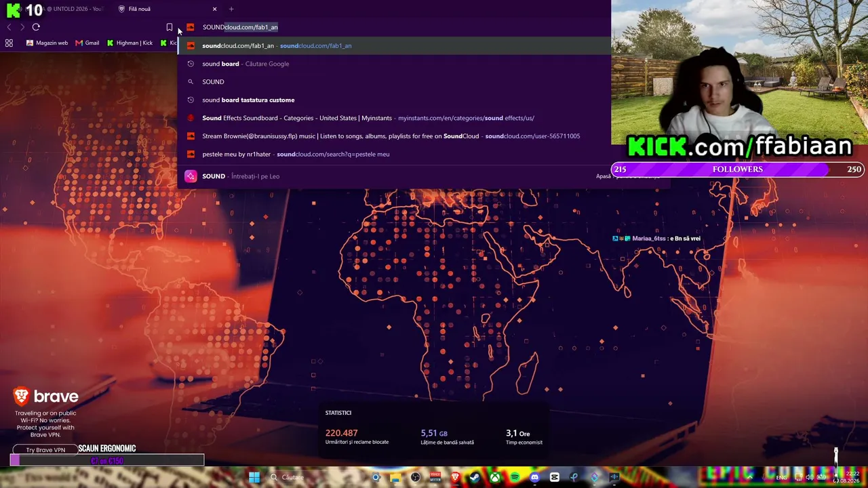The image size is (868, 488).
Task: Open Xbox app from the taskbar
Action: [496, 477]
